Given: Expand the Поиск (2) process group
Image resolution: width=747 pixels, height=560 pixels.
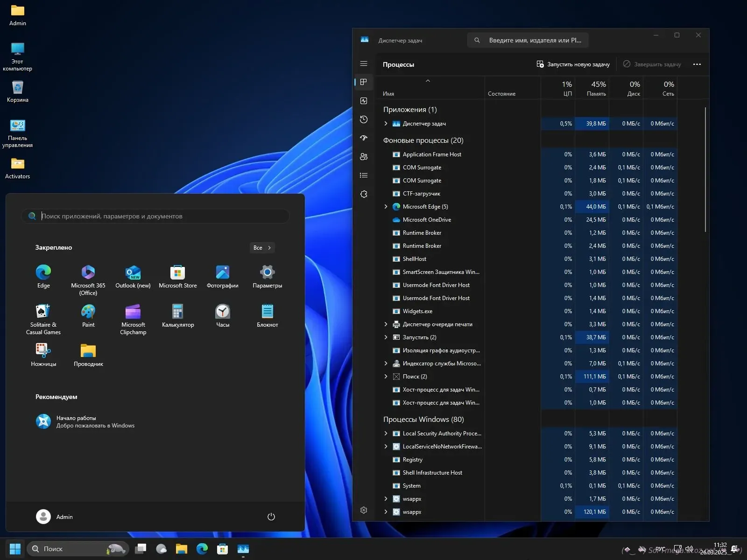Looking at the screenshot, I should (386, 377).
